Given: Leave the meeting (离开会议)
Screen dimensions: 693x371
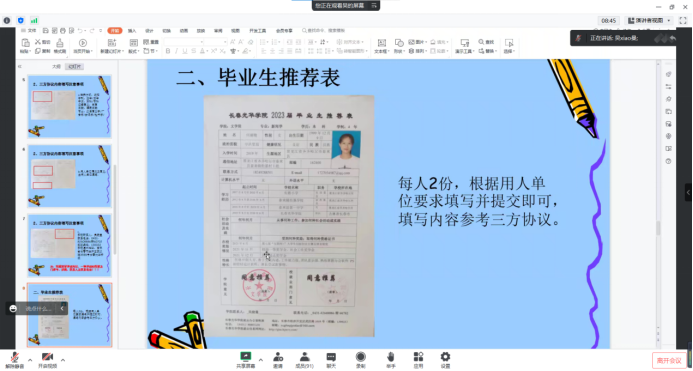Looking at the screenshot, I should tap(669, 360).
